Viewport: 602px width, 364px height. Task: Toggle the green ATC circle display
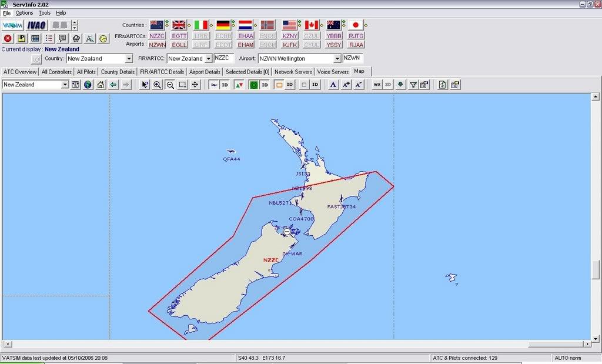click(253, 85)
